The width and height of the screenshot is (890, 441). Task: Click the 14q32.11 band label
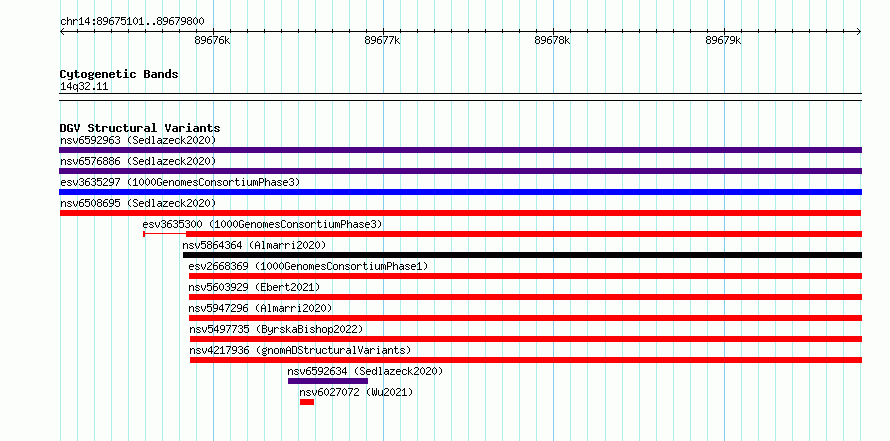click(84, 87)
